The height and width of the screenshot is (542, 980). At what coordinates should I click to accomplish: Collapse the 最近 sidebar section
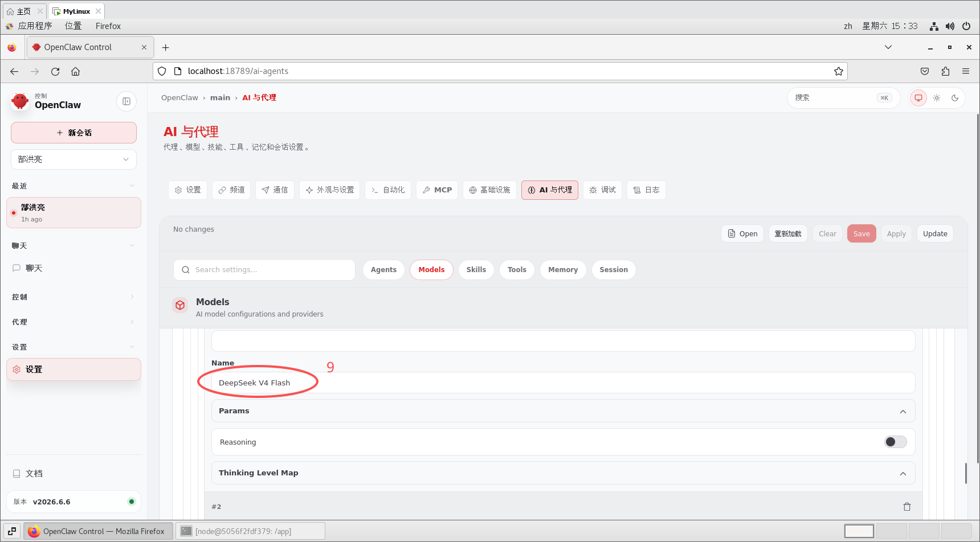tap(74, 186)
